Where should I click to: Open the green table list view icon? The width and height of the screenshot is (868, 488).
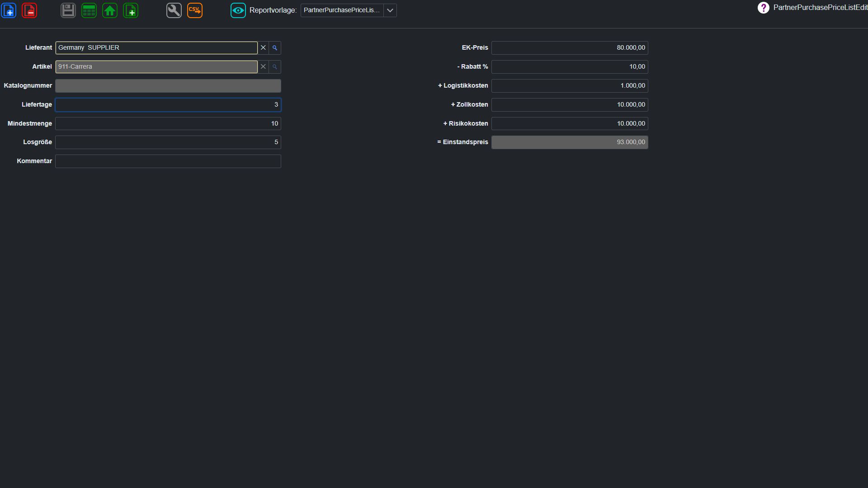click(89, 10)
